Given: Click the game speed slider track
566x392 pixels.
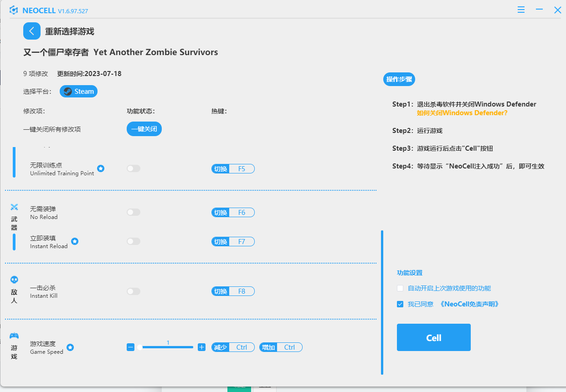Looking at the screenshot, I should tap(167, 347).
